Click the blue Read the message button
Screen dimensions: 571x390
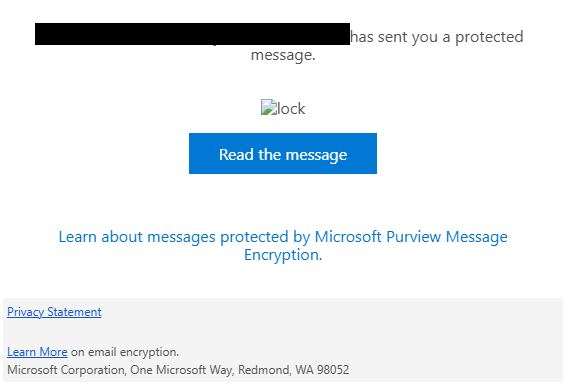[x=283, y=153]
